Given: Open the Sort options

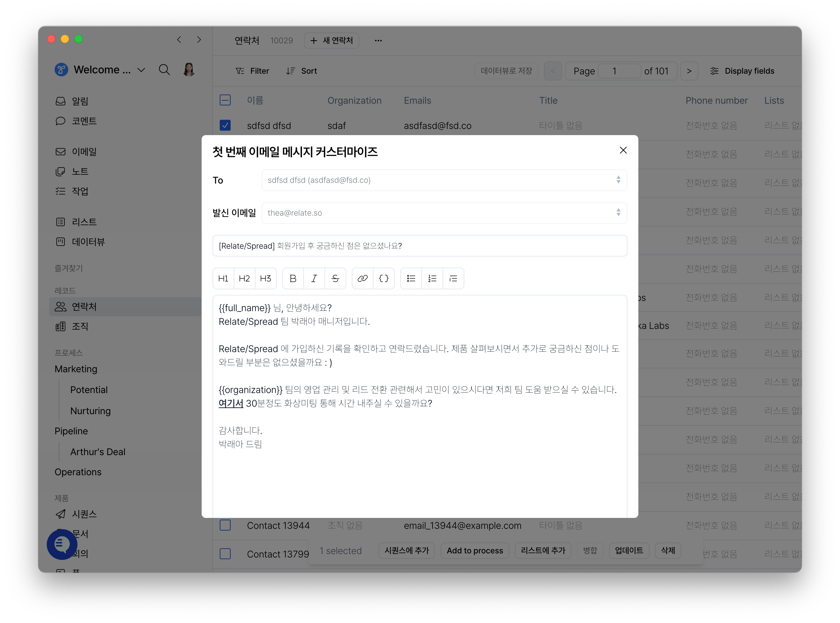Looking at the screenshot, I should [x=301, y=71].
